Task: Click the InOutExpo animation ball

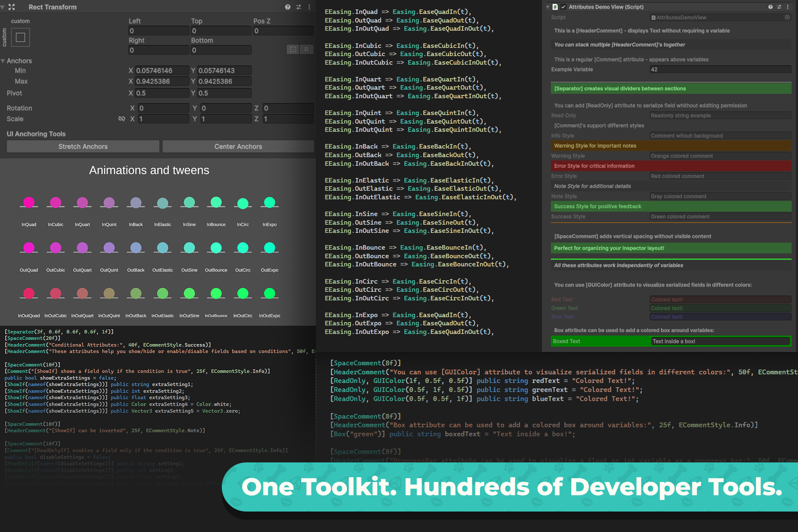Action: click(270, 293)
